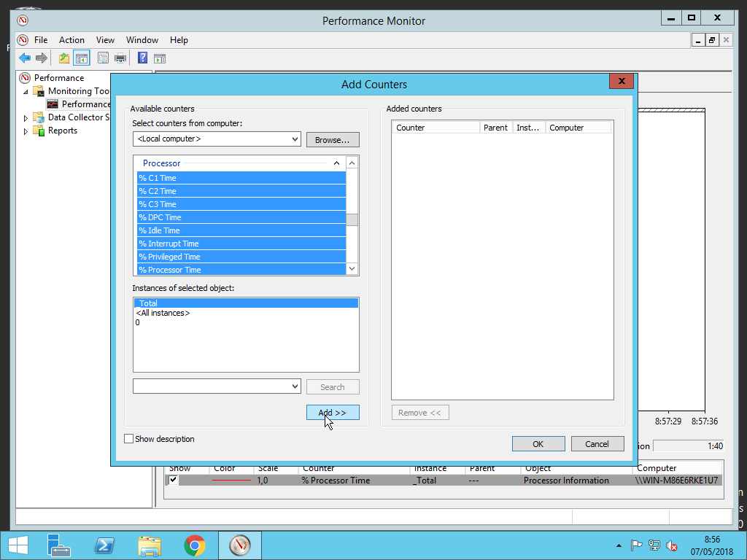Collapse the Monitoring Tools tree node
Image resolution: width=747 pixels, height=560 pixels.
pos(26,91)
